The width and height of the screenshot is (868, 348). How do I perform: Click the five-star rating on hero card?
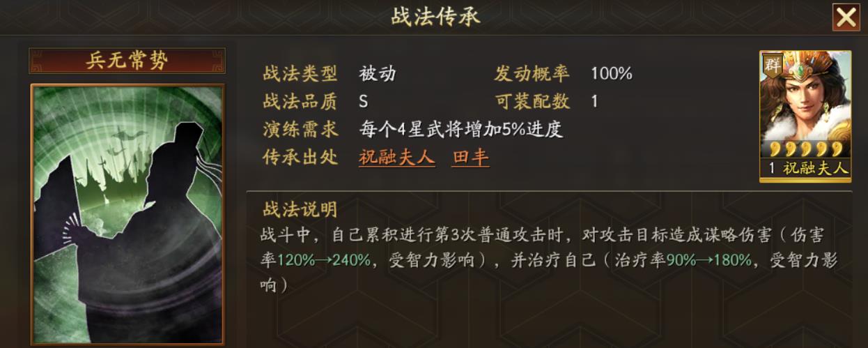point(805,149)
